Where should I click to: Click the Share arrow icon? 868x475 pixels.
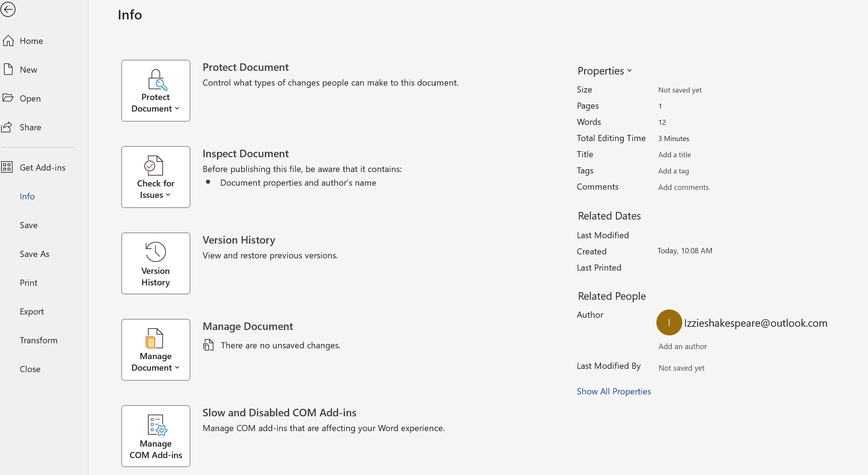pyautogui.click(x=7, y=127)
